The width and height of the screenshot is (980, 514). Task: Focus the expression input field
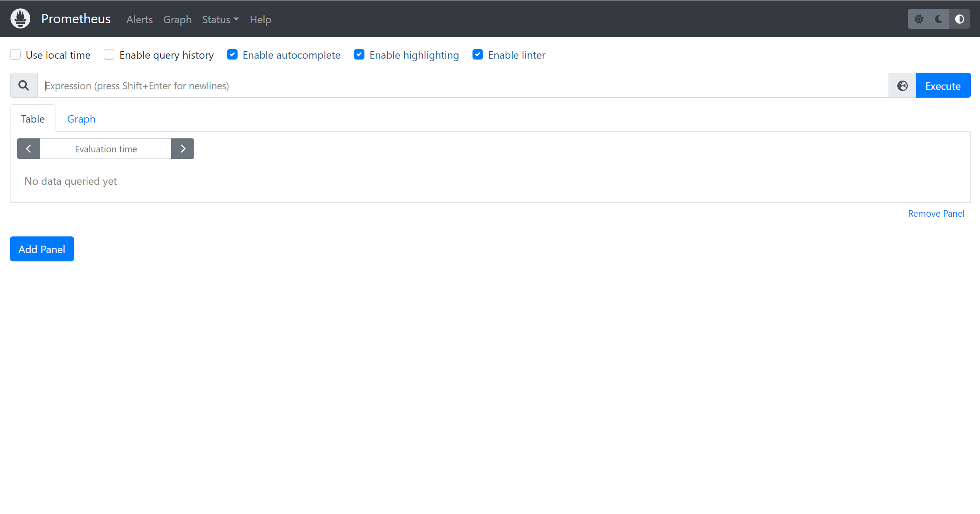click(x=463, y=85)
